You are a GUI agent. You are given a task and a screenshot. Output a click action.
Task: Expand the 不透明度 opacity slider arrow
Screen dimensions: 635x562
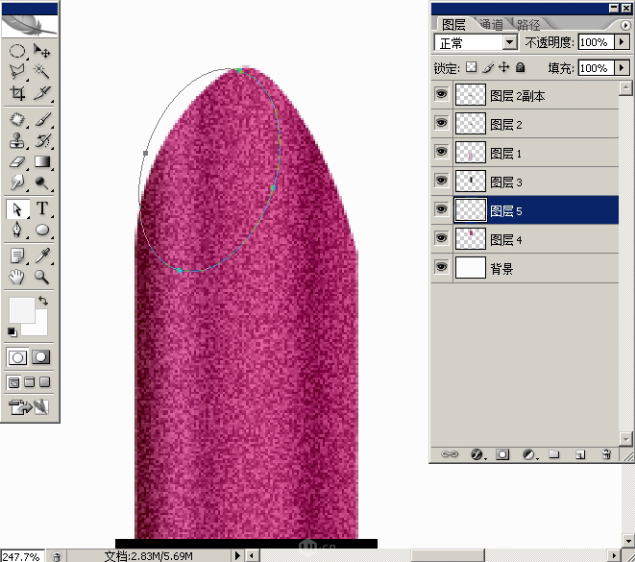(x=622, y=43)
